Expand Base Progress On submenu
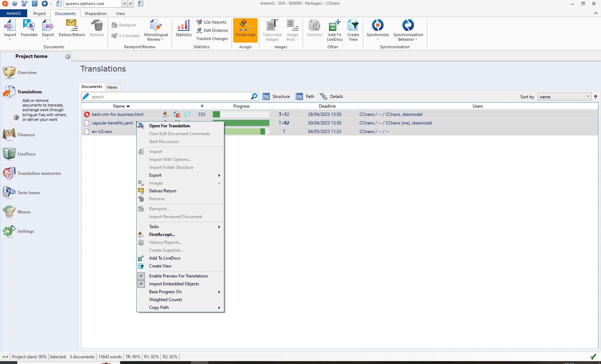This screenshot has width=601, height=364. coord(180,292)
